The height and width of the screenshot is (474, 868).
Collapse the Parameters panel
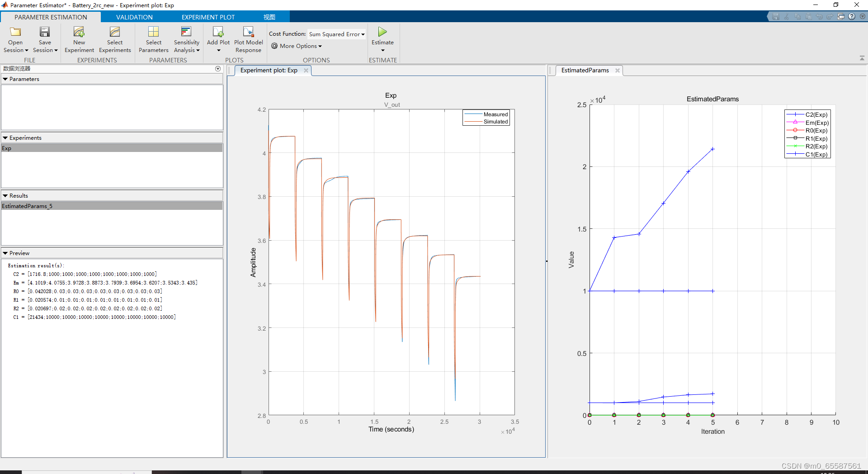(x=5, y=79)
